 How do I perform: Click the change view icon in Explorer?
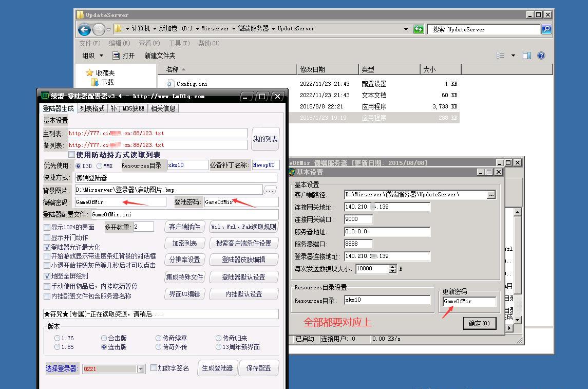point(501,55)
